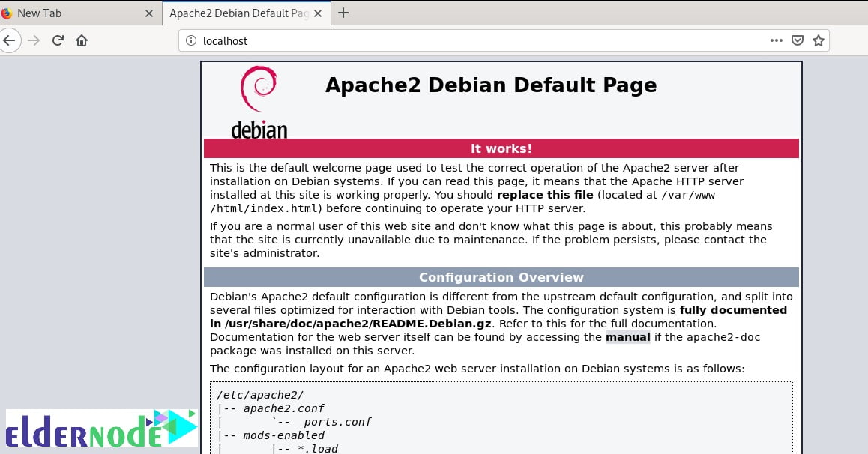Screen dimensions: 868x454
Task: Select the Apache2 Debian Default Page tab
Action: 247,13
